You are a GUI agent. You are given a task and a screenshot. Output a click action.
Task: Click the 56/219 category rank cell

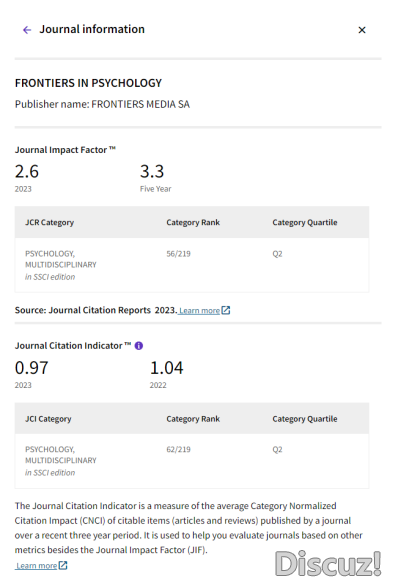(179, 254)
